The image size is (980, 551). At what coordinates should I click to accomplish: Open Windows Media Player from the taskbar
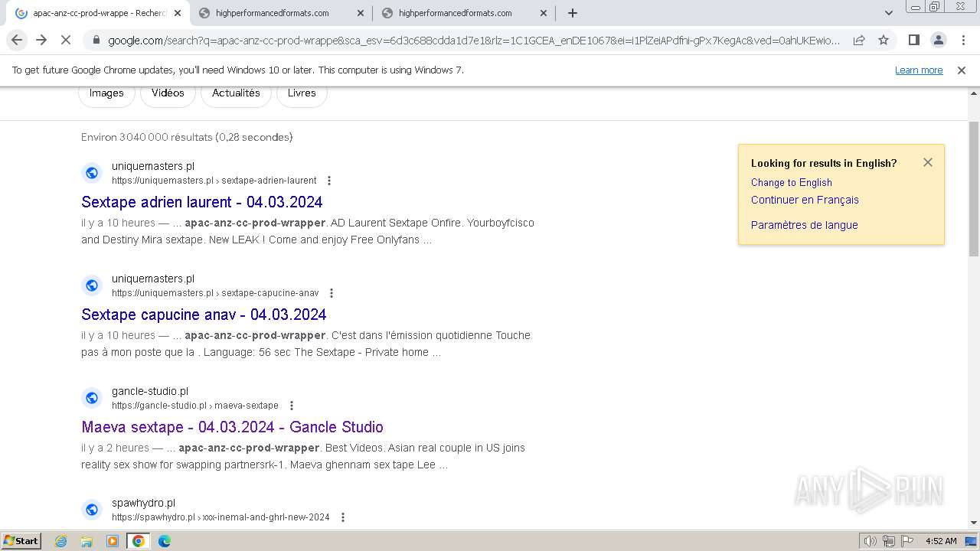pyautogui.click(x=113, y=541)
